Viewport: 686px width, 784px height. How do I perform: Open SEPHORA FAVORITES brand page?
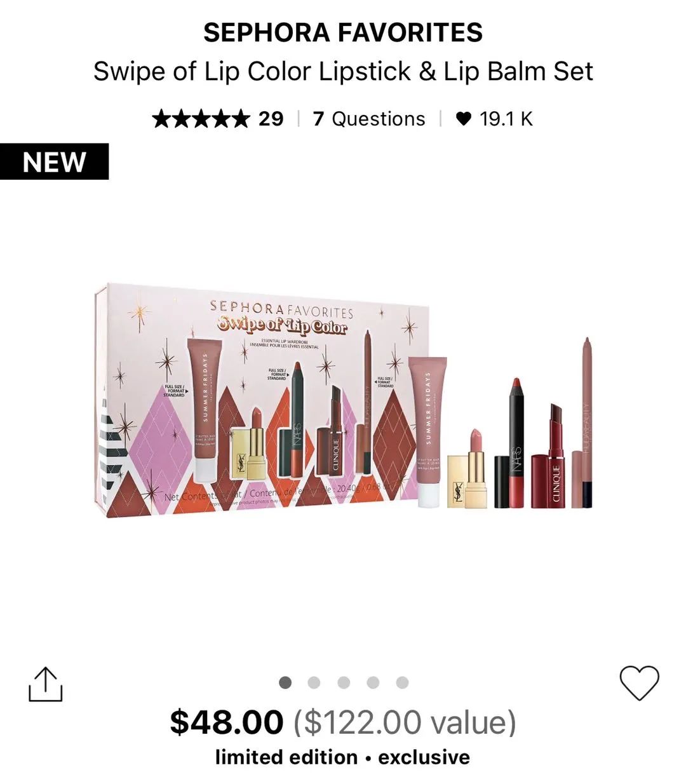tap(343, 32)
